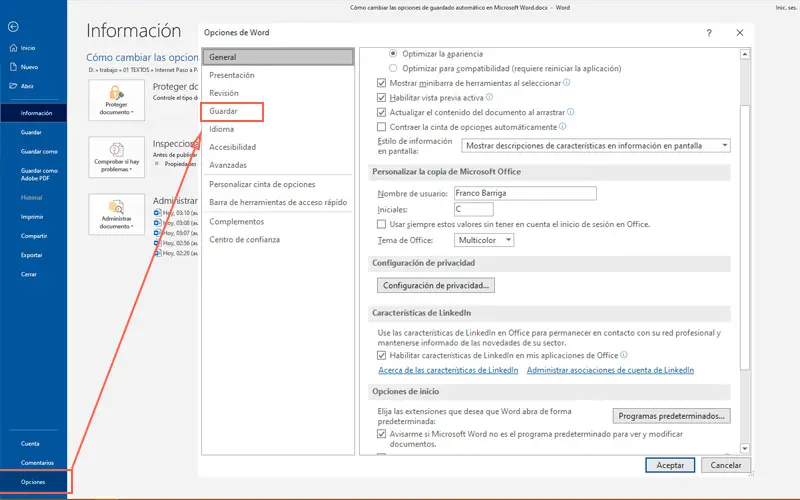Image resolution: width=800 pixels, height=500 pixels.
Task: Click Exportar in the sidebar
Action: pyautogui.click(x=33, y=255)
